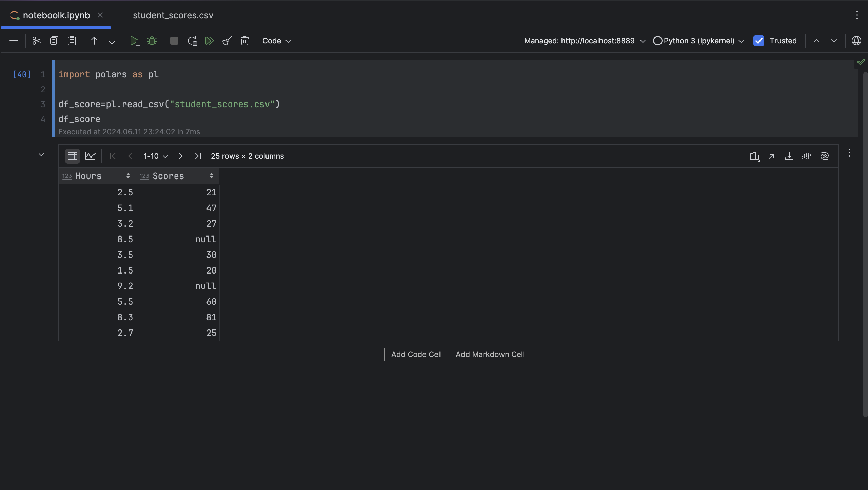
Task: Click the table/grid view icon
Action: tap(72, 156)
